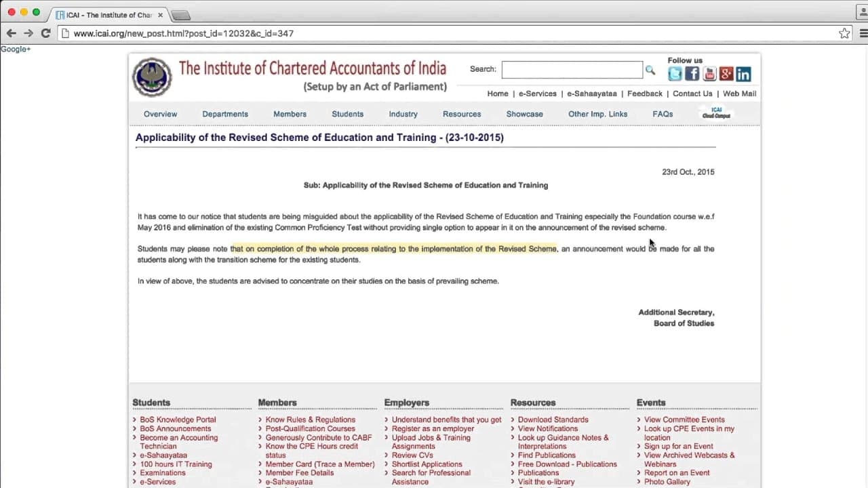This screenshot has width=868, height=488.
Task: Click the site Search input box
Action: [572, 70]
